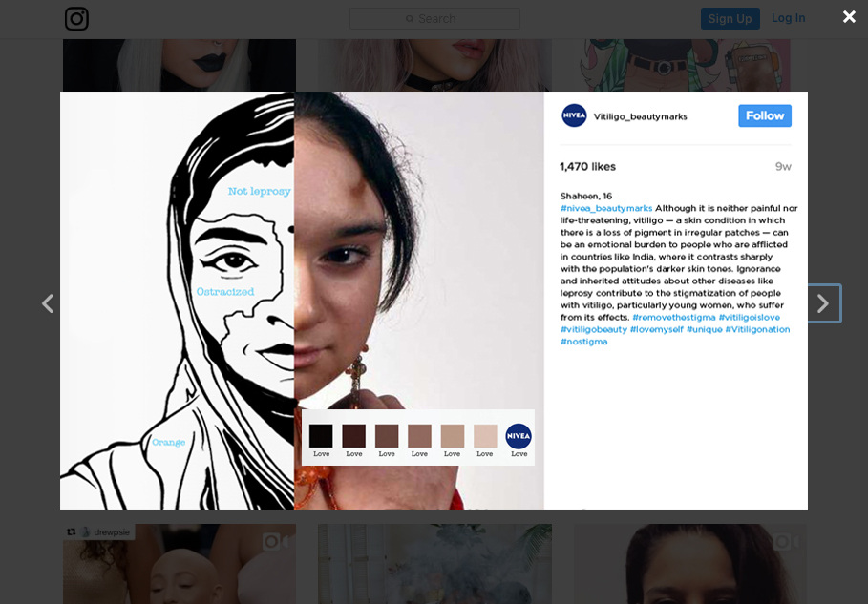Screen dimensions: 868x604
Task: Click the camera icon on the bottom-left thumbnail
Action: (271, 542)
